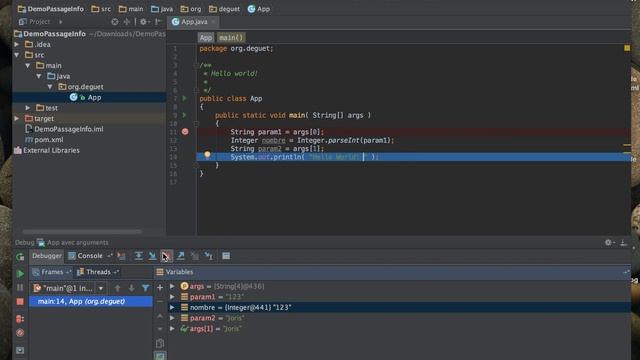Image resolution: width=640 pixels, height=360 pixels.
Task: Toggle the Mute Breakpoints icon
Action: [x=20, y=333]
